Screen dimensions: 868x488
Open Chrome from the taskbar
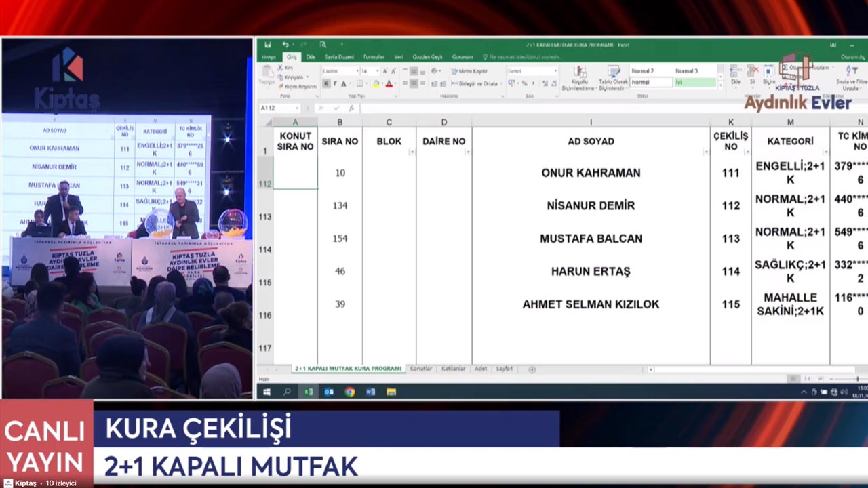pyautogui.click(x=349, y=392)
